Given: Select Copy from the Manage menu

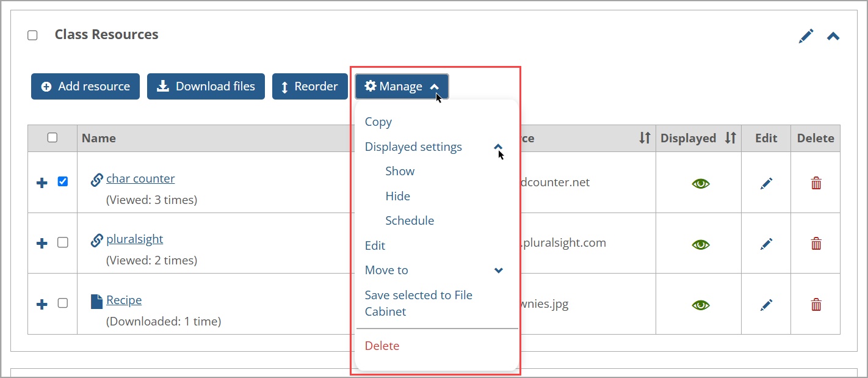Looking at the screenshot, I should pyautogui.click(x=378, y=122).
